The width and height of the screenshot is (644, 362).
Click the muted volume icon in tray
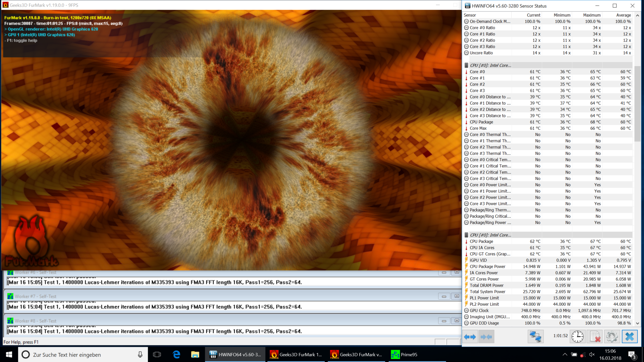coord(592,354)
